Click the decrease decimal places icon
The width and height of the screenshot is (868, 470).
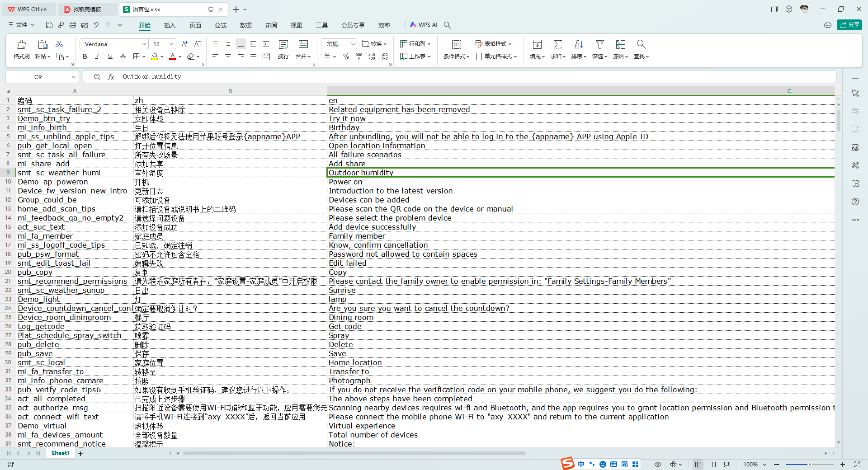coord(385,56)
